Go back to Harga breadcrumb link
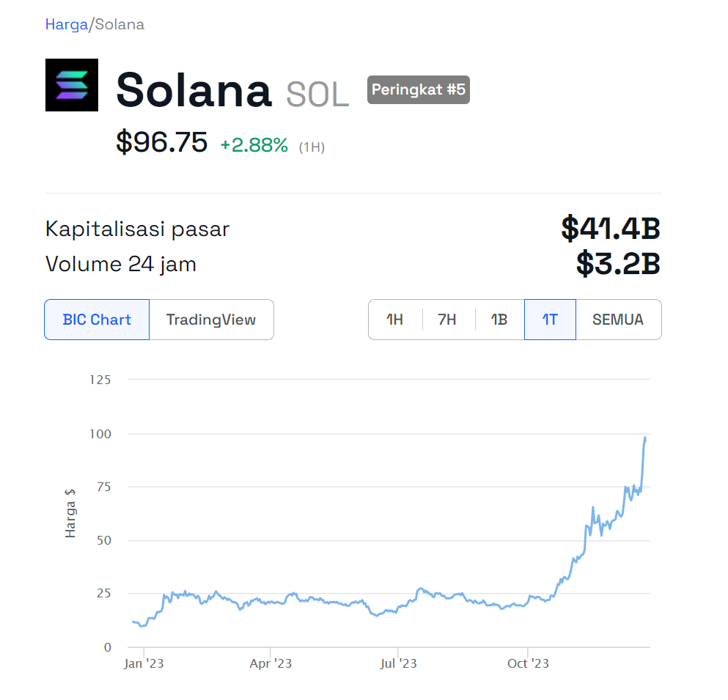Image resolution: width=728 pixels, height=700 pixels. pos(67,24)
